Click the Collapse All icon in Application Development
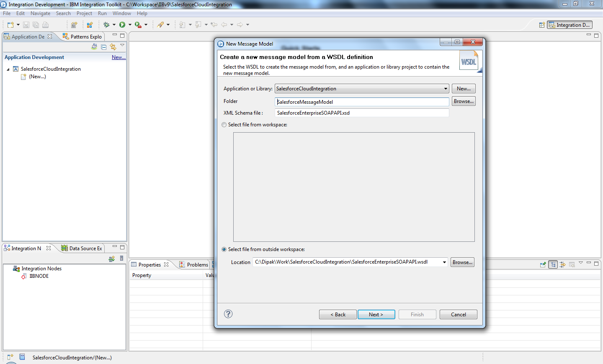The height and width of the screenshot is (364, 603). click(x=103, y=47)
